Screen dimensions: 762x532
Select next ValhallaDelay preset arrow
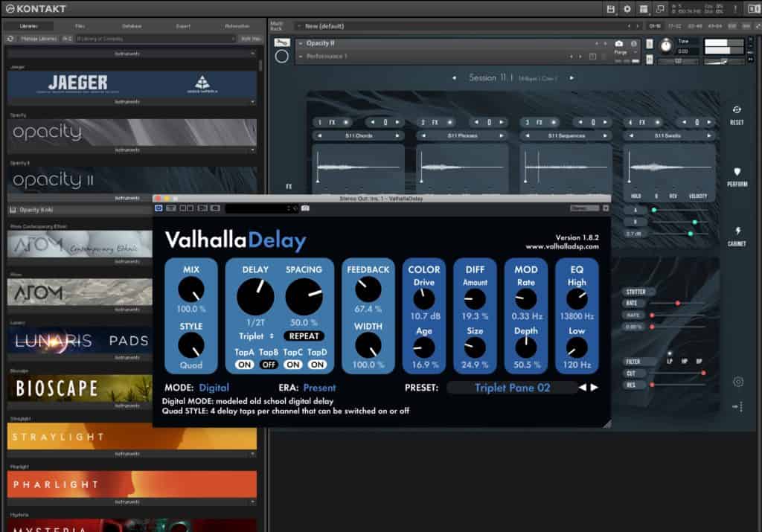point(594,387)
